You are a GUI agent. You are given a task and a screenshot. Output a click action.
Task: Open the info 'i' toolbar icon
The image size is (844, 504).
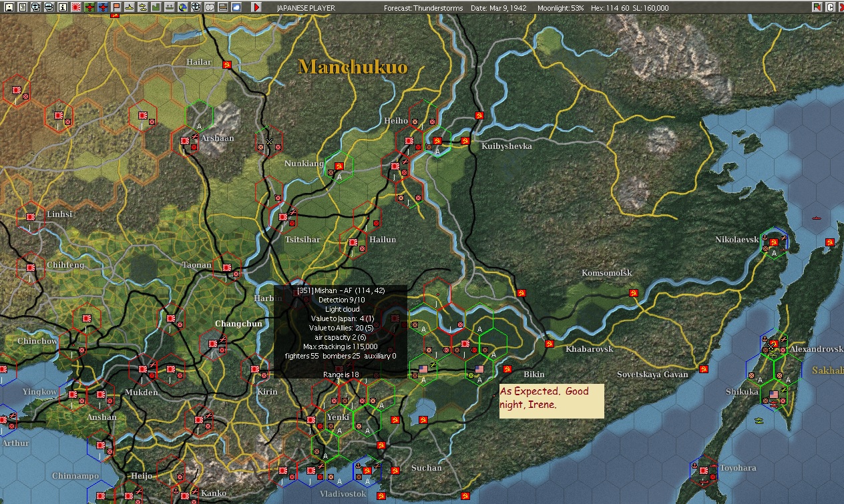pos(62,7)
